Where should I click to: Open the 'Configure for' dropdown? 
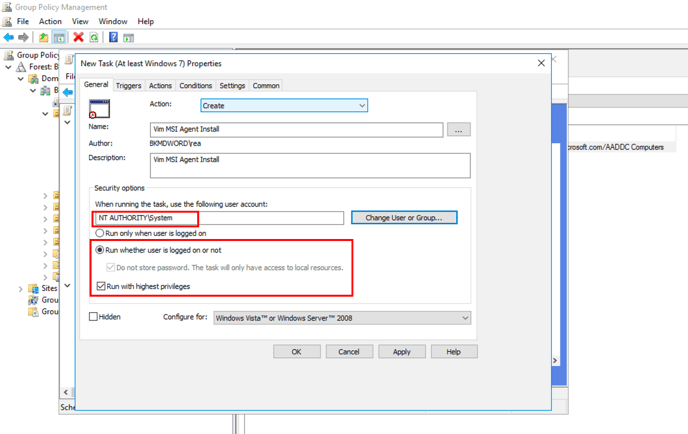coord(341,318)
